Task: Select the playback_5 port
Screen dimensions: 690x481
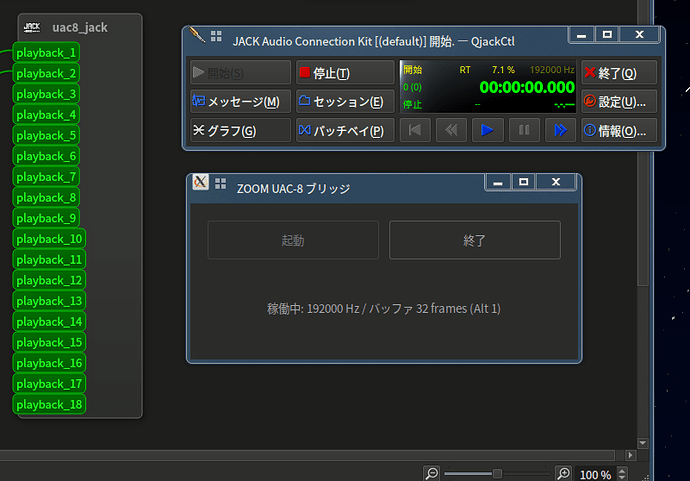Action: tap(46, 136)
